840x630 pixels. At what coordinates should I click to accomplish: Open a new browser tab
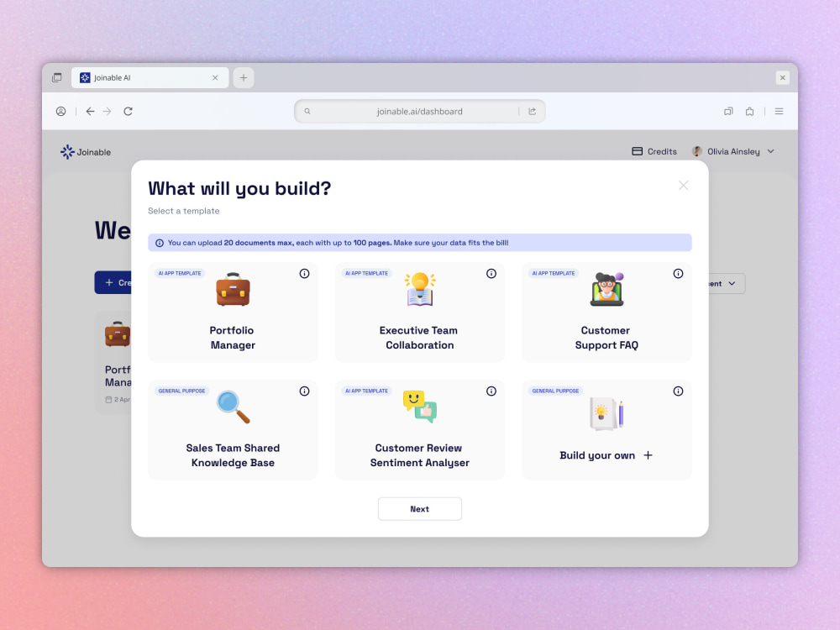244,77
